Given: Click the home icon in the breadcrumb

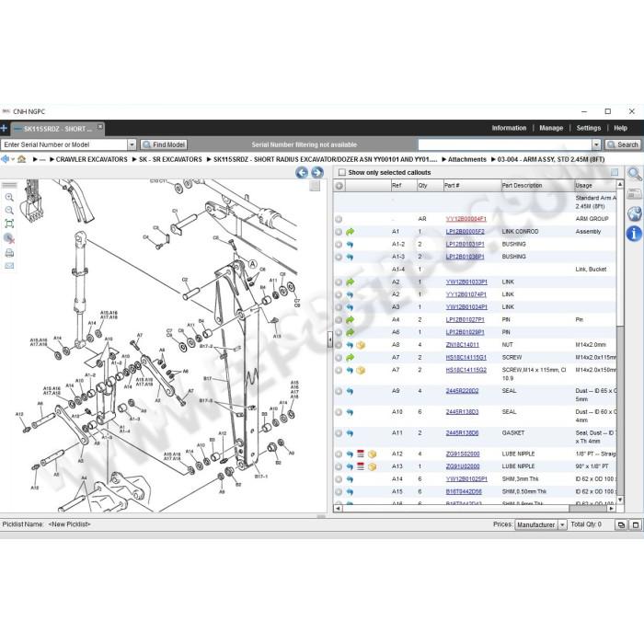Looking at the screenshot, I should [22, 159].
